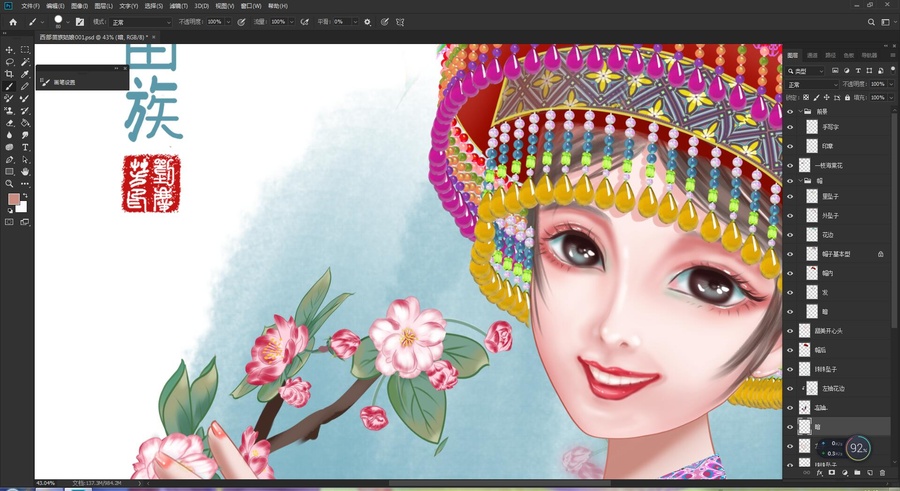This screenshot has width=900, height=491.
Task: Open the 窗口(W) menu
Action: pos(251,6)
